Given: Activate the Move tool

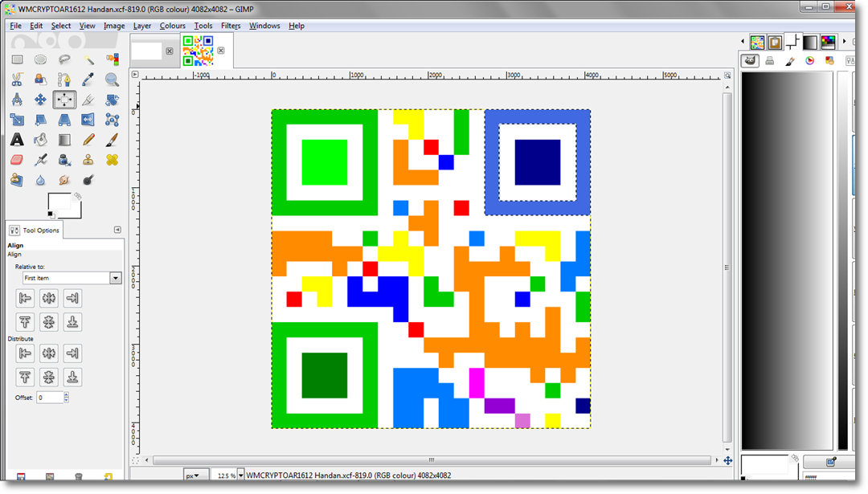Looking at the screenshot, I should click(x=40, y=100).
